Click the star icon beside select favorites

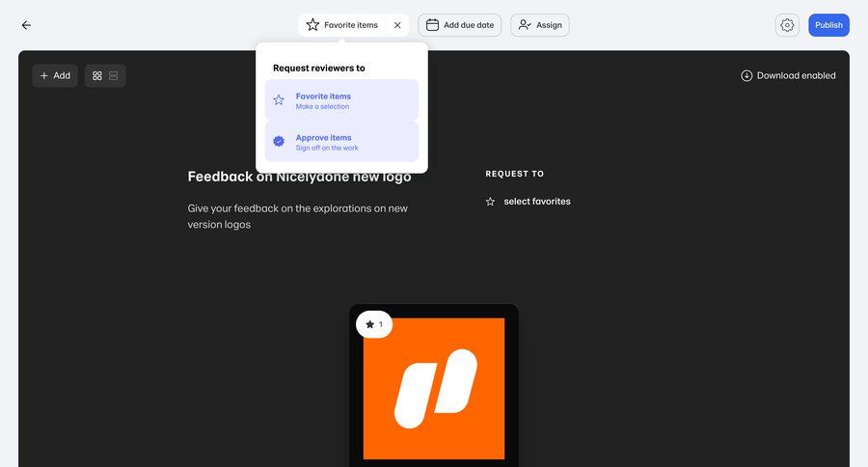pyautogui.click(x=491, y=202)
